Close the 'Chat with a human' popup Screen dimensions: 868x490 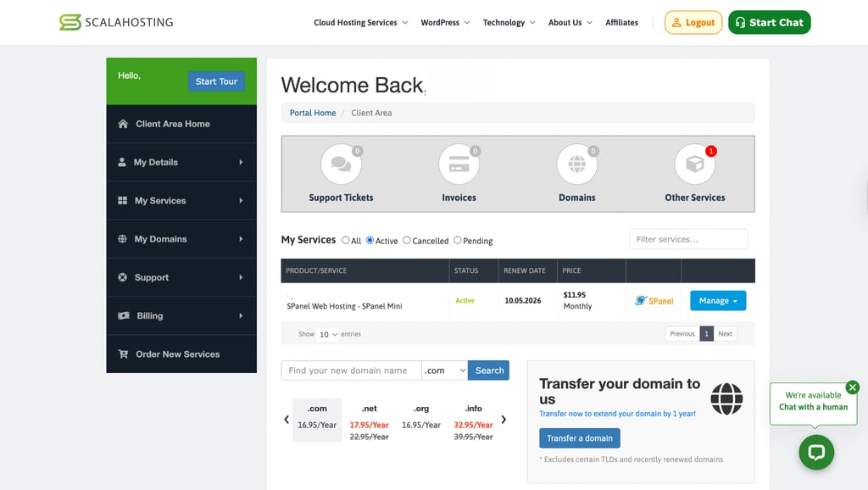pyautogui.click(x=853, y=387)
